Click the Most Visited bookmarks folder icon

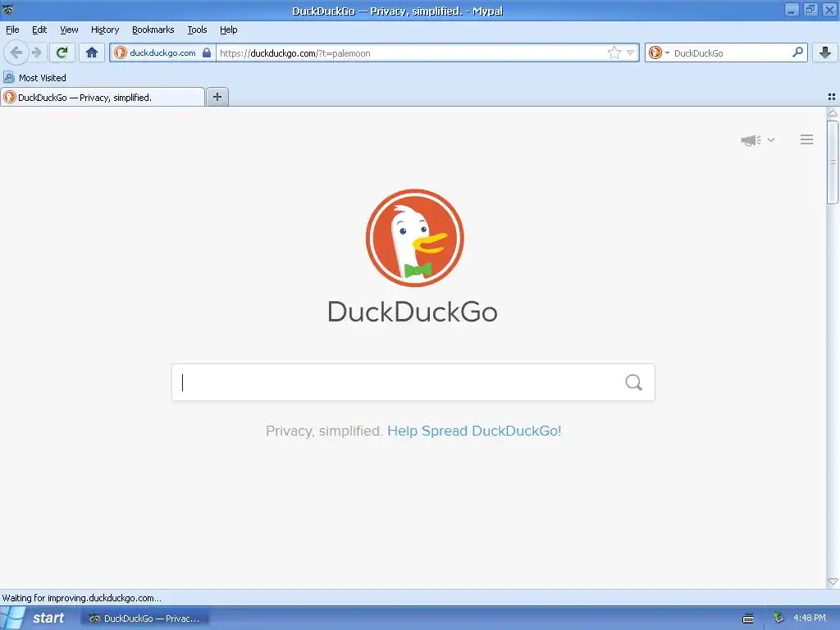(x=8, y=77)
